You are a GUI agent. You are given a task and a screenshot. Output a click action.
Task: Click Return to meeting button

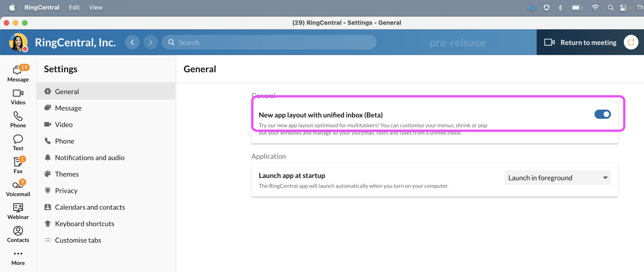coord(580,42)
